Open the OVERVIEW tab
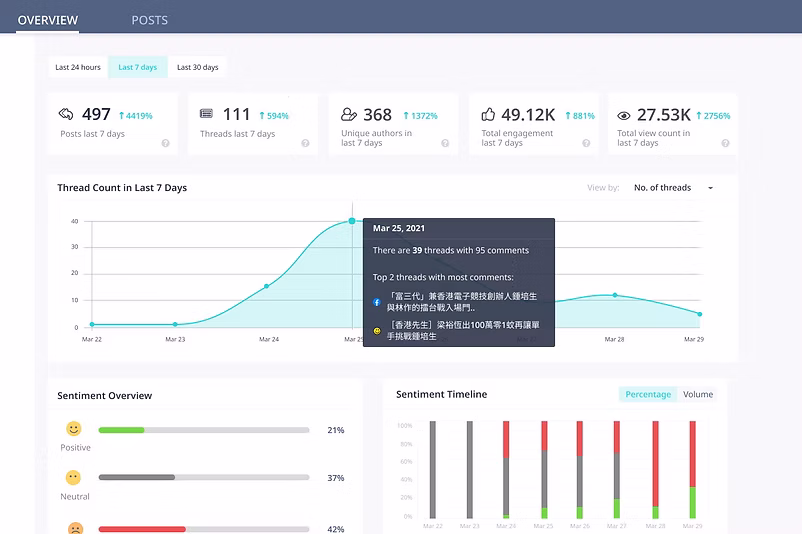 (x=48, y=20)
